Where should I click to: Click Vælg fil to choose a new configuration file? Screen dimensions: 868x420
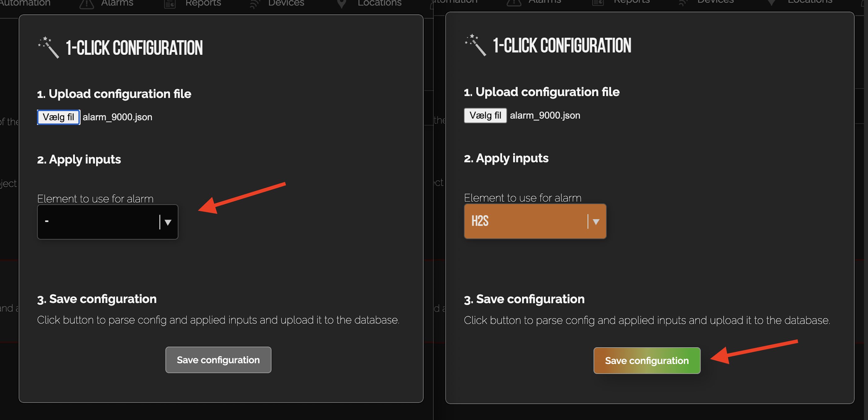tap(58, 117)
